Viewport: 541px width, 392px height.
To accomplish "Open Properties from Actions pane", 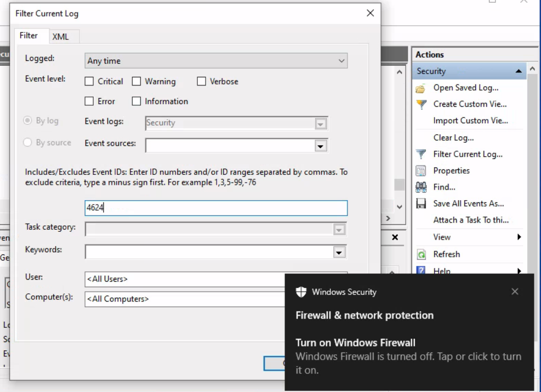I will click(x=451, y=171).
